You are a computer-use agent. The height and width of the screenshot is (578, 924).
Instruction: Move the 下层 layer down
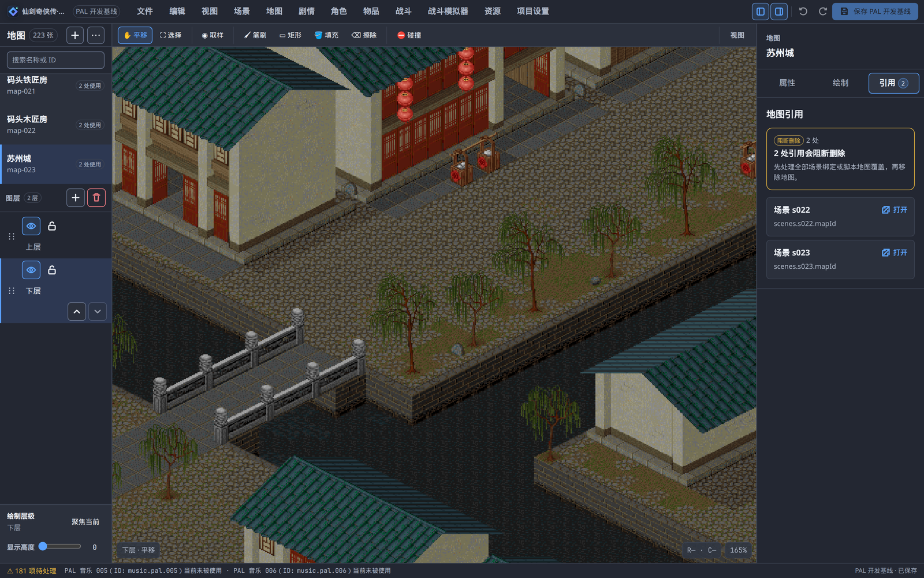click(98, 312)
